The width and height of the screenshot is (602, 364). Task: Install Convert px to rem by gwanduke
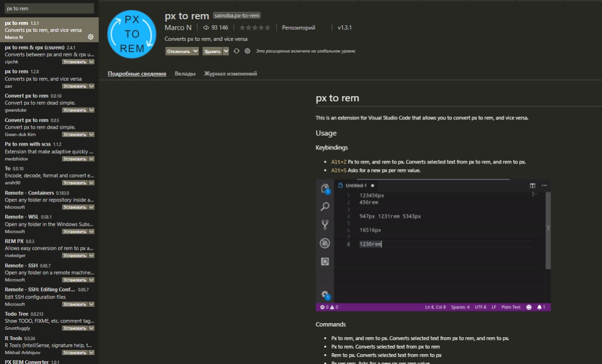[x=75, y=110]
